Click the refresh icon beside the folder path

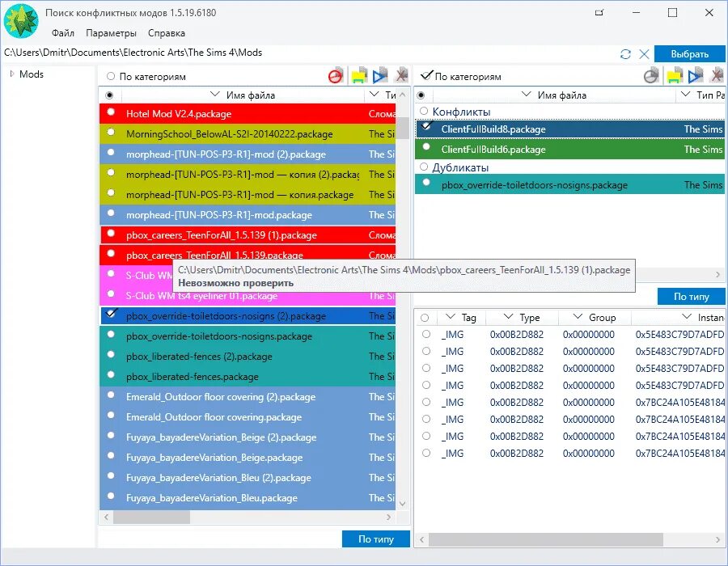625,54
